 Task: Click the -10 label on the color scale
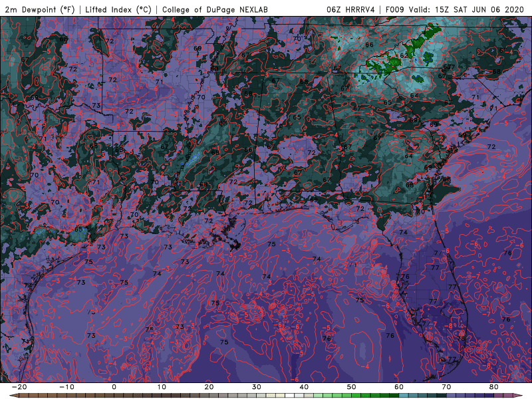66,387
